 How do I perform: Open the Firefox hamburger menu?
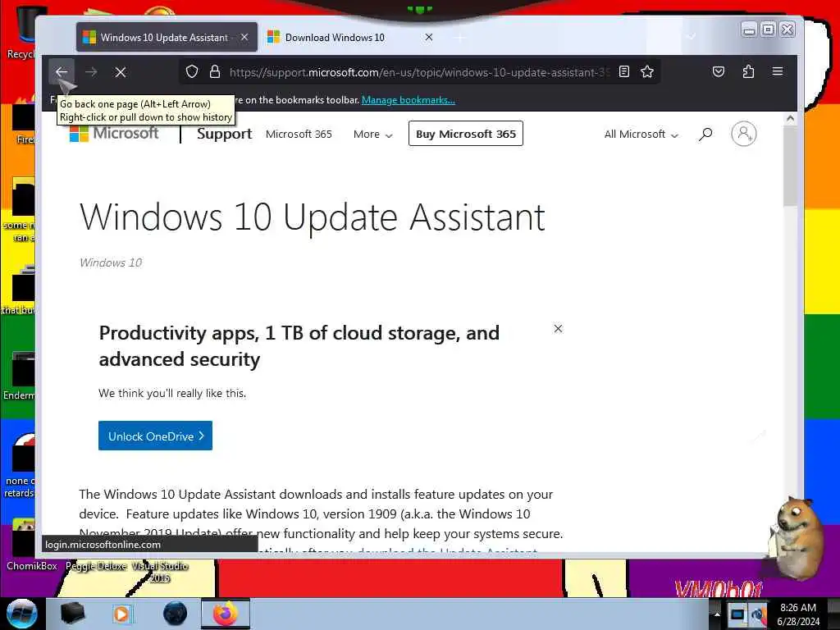tap(778, 72)
